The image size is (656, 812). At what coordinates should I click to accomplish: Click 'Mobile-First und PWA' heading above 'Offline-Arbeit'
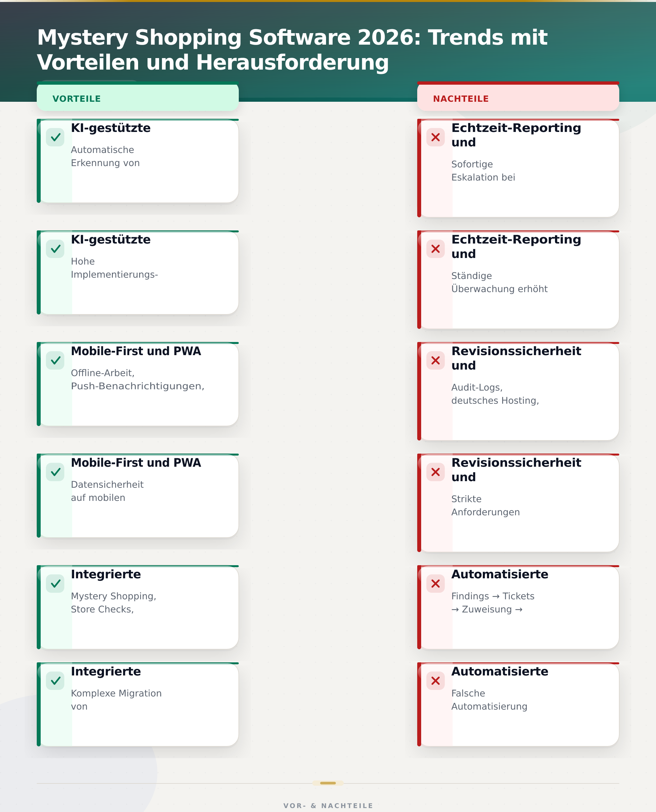coord(136,351)
